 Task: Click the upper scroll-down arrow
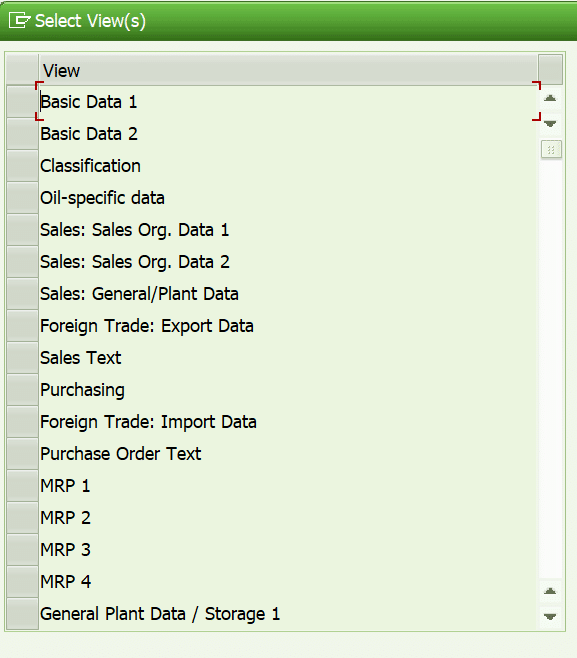click(550, 123)
